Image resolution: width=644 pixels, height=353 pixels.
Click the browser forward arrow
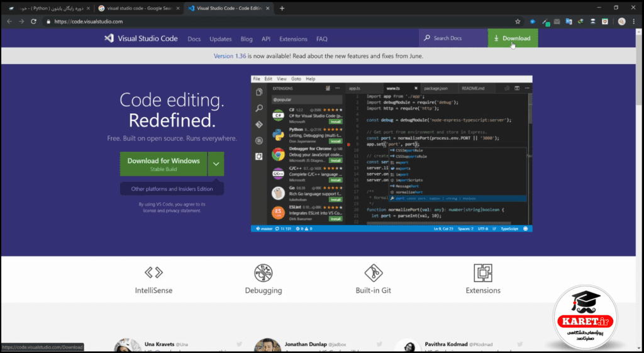click(x=21, y=21)
